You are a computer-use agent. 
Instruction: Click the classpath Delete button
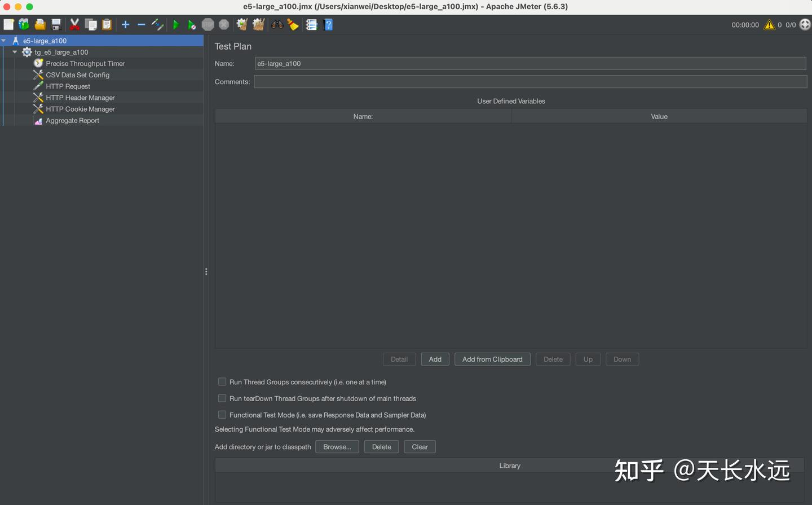click(x=382, y=447)
